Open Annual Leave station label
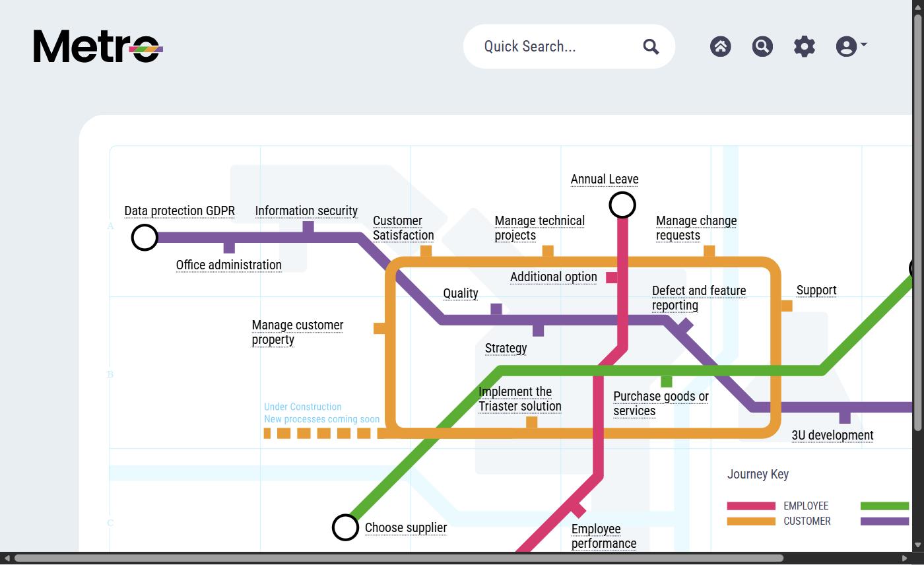The height and width of the screenshot is (565, 924). [x=605, y=180]
